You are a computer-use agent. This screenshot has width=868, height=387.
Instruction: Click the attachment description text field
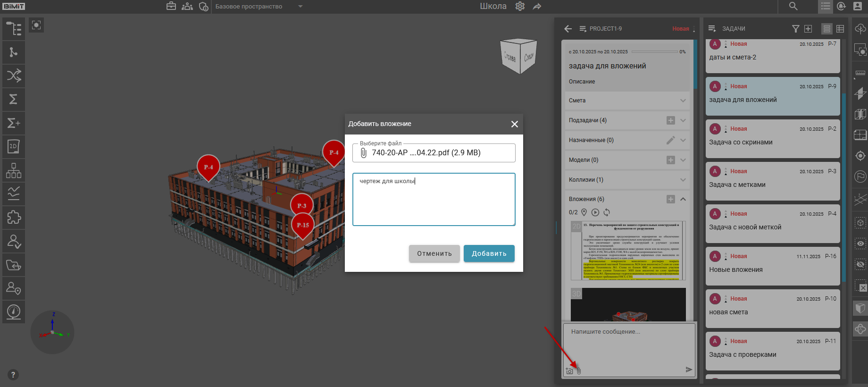click(x=434, y=199)
